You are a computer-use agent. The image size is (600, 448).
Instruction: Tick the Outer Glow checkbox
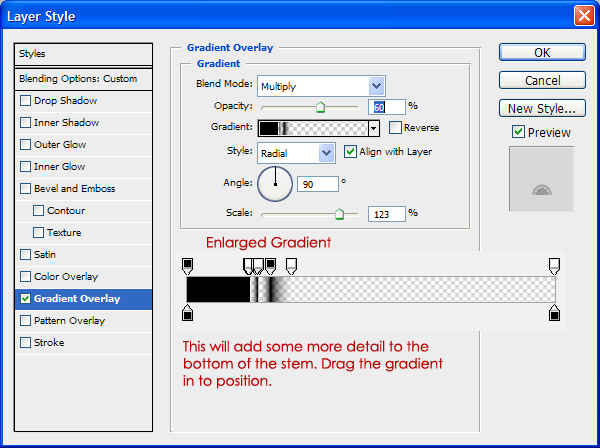pyautogui.click(x=26, y=145)
